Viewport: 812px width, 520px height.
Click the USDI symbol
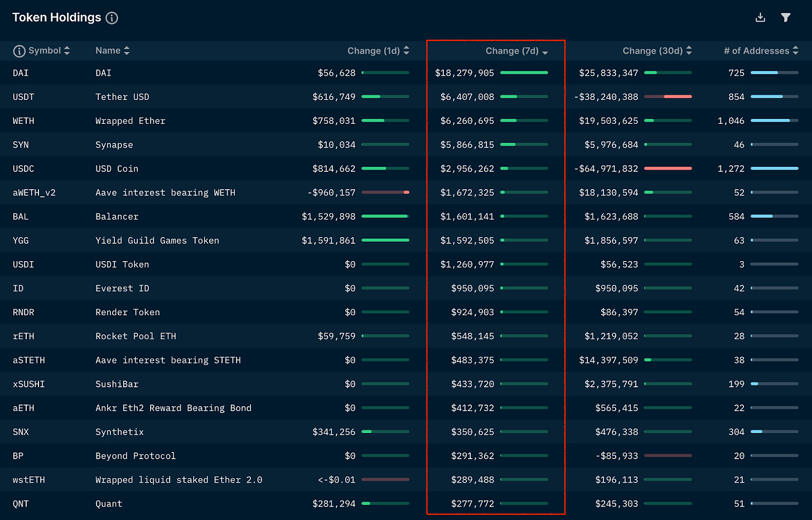click(x=23, y=265)
